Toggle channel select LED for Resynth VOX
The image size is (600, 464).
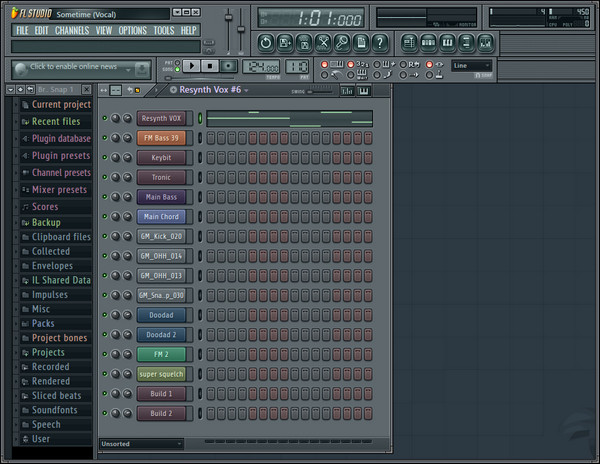[x=199, y=118]
